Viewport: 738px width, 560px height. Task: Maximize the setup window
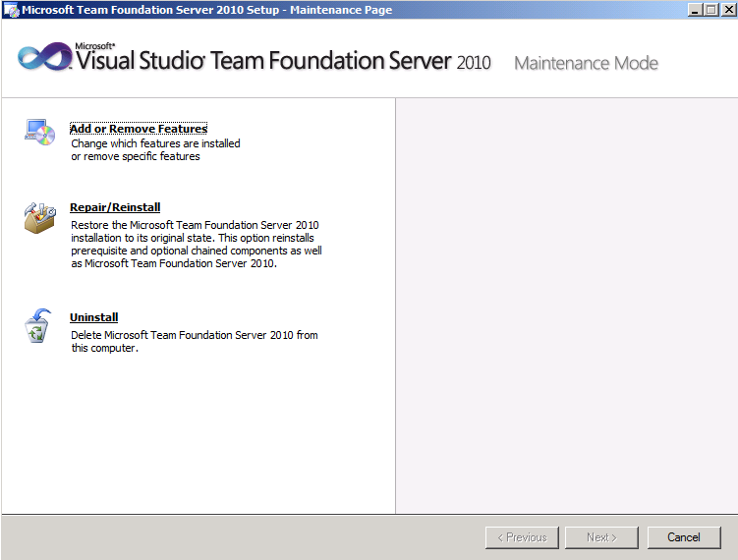pyautogui.click(x=711, y=10)
